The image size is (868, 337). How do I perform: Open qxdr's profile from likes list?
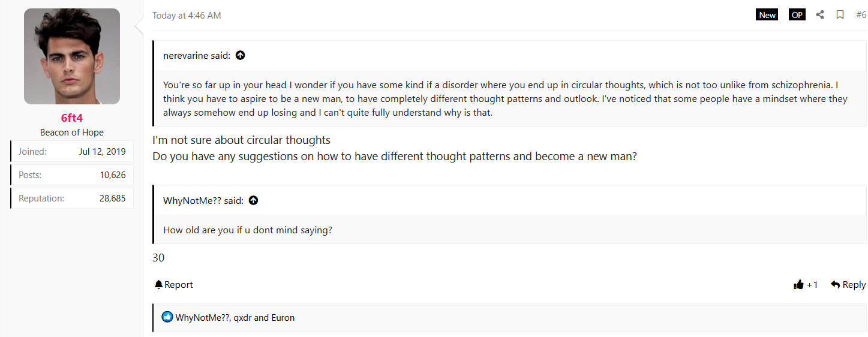[242, 318]
